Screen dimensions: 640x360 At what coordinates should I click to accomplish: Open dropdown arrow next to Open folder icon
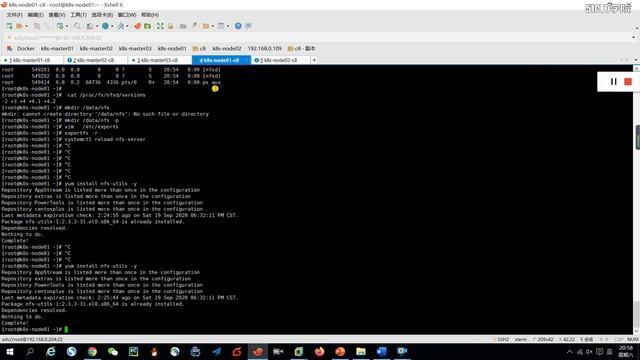pyautogui.click(x=27, y=26)
